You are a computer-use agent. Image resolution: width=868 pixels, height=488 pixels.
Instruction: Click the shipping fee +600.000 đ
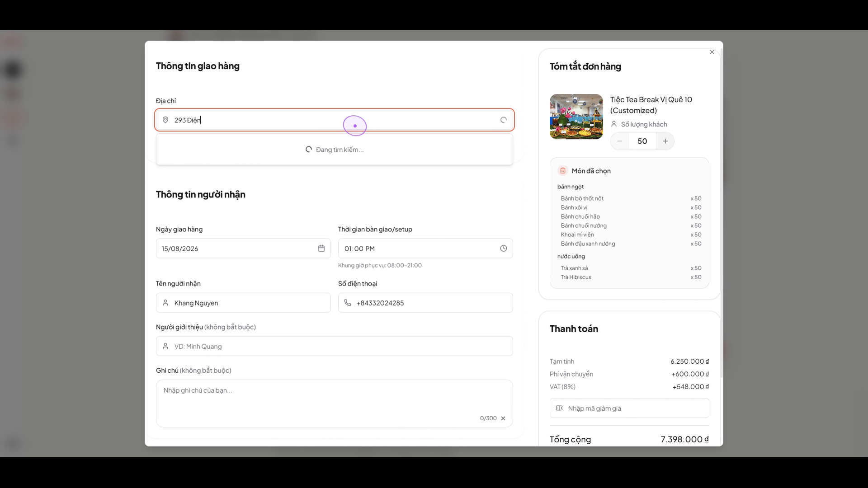(x=690, y=374)
